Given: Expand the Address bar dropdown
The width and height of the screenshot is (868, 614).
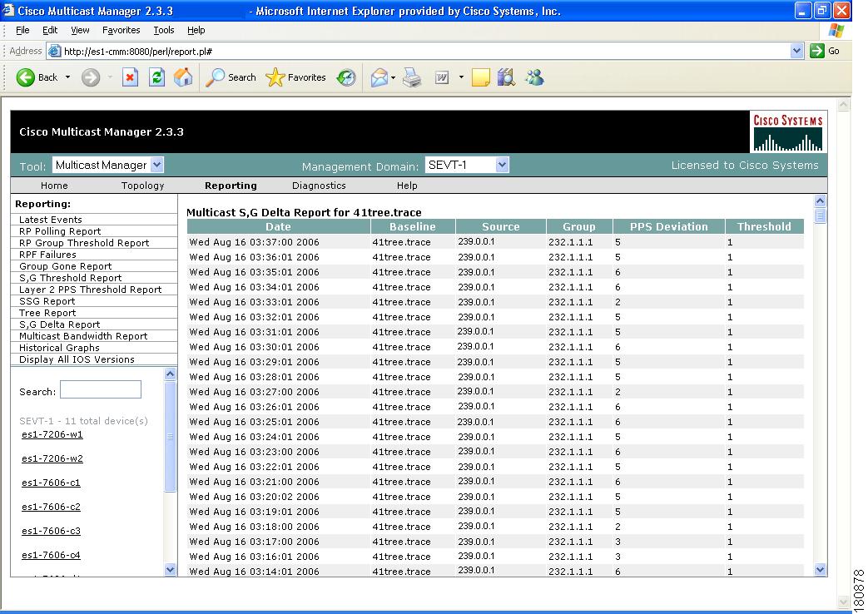Looking at the screenshot, I should coord(796,51).
